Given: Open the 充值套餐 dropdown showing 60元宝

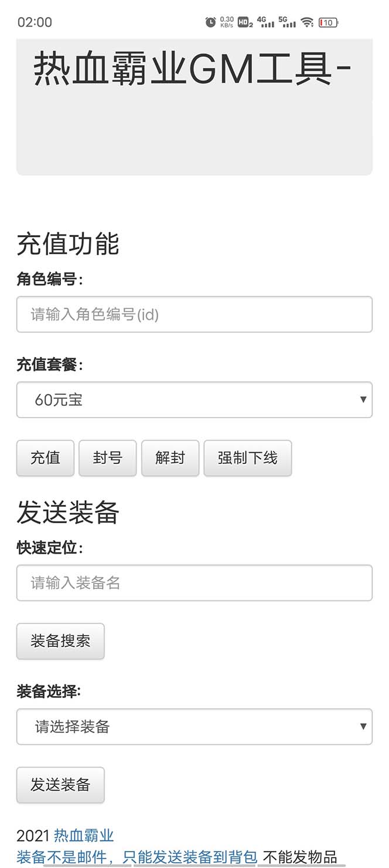Looking at the screenshot, I should pos(194,399).
